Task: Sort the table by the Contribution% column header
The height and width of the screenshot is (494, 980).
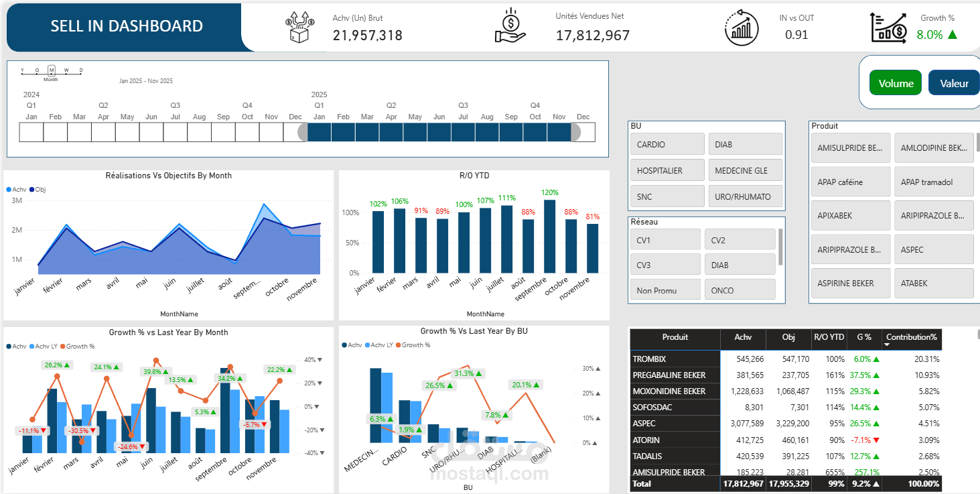Action: 912,338
